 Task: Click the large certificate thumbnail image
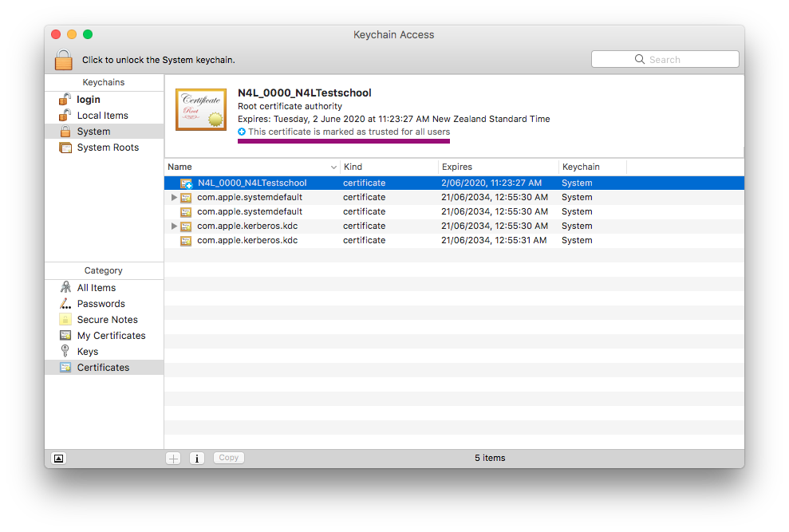click(x=201, y=109)
